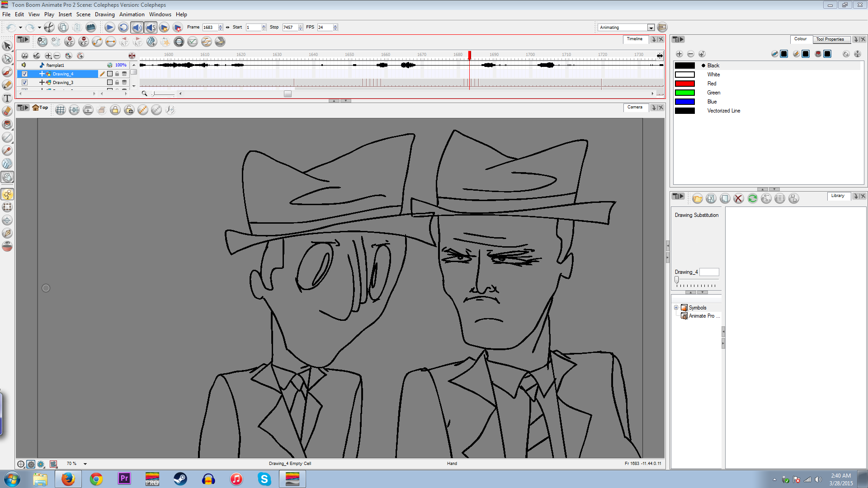The height and width of the screenshot is (488, 868).
Task: Click the Cut scissors icon
Action: [49, 27]
